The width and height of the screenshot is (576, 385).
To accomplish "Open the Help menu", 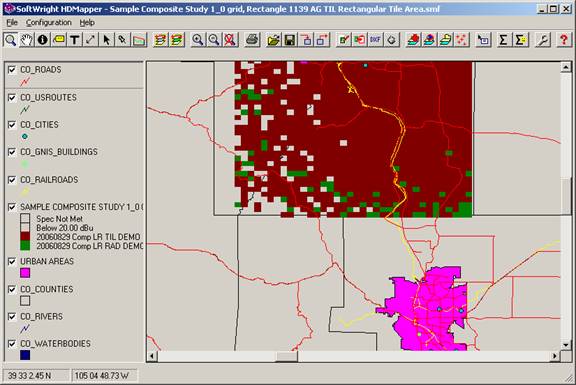I will (x=87, y=23).
